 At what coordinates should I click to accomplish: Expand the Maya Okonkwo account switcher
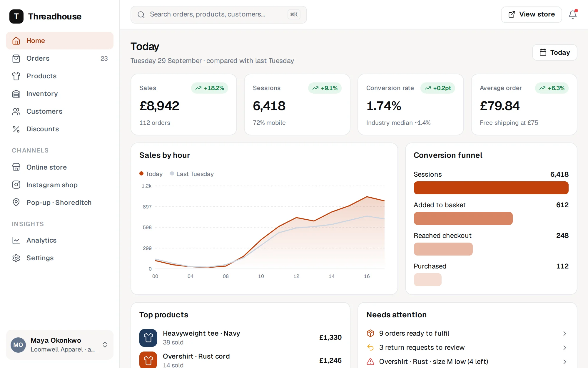pyautogui.click(x=60, y=345)
